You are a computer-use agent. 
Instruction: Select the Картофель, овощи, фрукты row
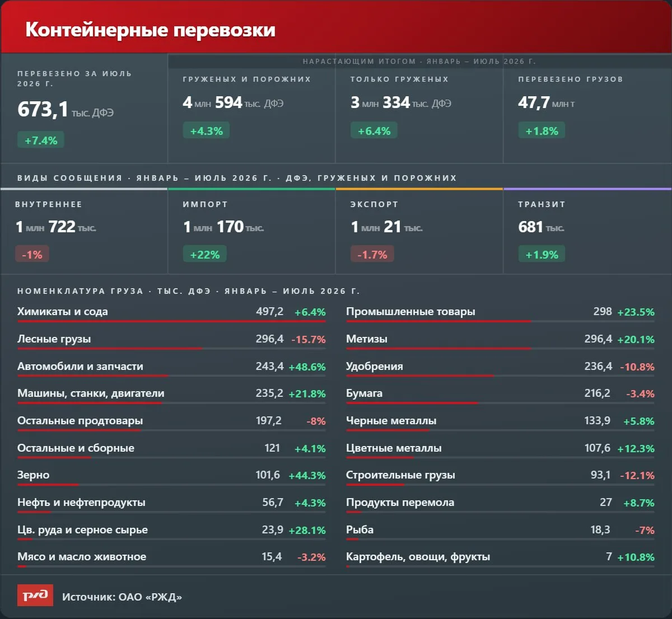pyautogui.click(x=500, y=559)
